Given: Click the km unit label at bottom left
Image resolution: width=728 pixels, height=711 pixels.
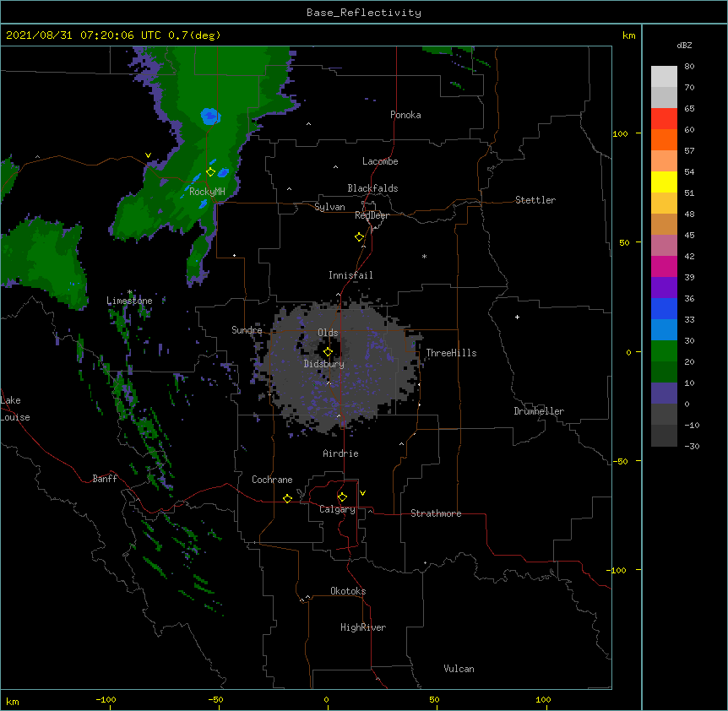Looking at the screenshot, I should click(13, 702).
